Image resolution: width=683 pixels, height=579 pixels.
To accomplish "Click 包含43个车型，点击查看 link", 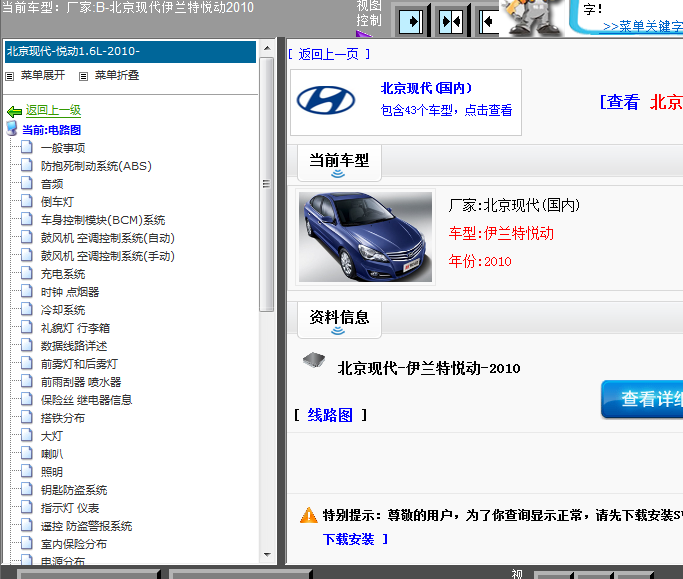I will click(x=446, y=110).
